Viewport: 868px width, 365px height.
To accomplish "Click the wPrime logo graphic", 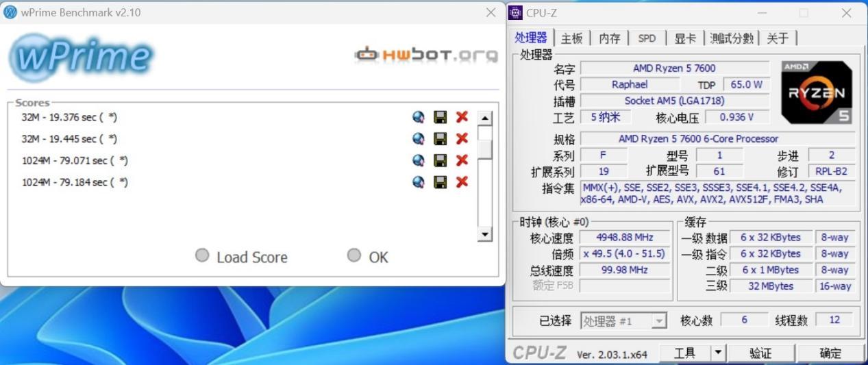I will click(x=81, y=58).
